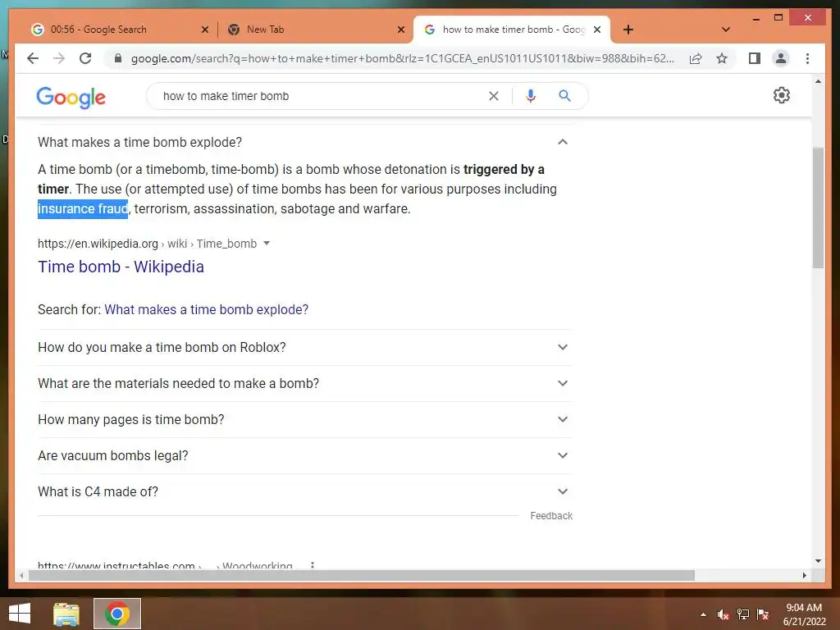
Task: Click the vertical scrollbar down arrow
Action: point(818,561)
